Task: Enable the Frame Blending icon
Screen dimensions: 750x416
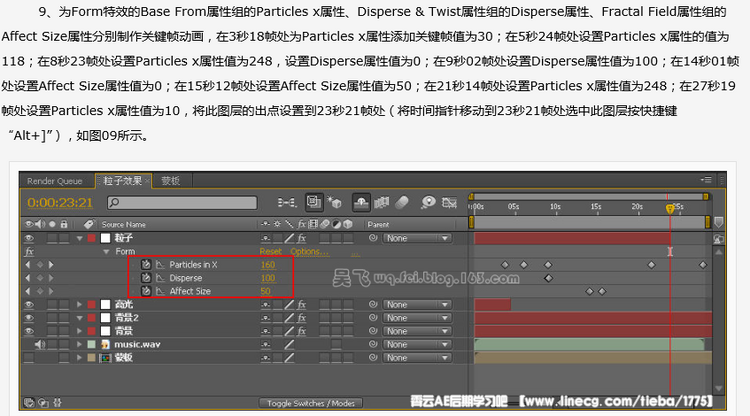Action: click(381, 203)
